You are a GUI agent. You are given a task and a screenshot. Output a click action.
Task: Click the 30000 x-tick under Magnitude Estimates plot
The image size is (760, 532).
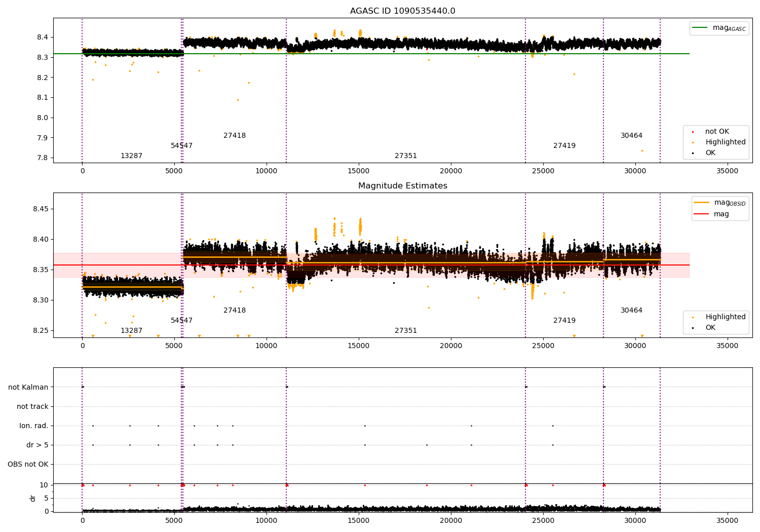tap(635, 346)
